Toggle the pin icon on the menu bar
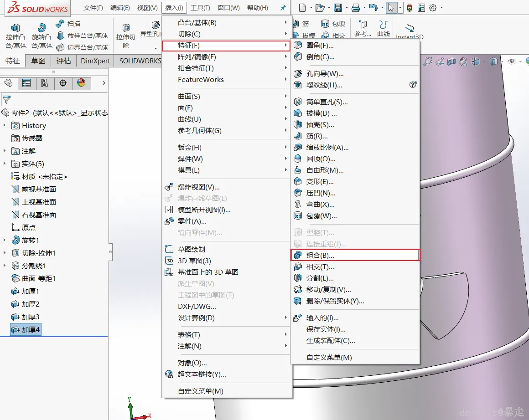Image resolution: width=529 pixels, height=420 pixels. [x=283, y=7]
